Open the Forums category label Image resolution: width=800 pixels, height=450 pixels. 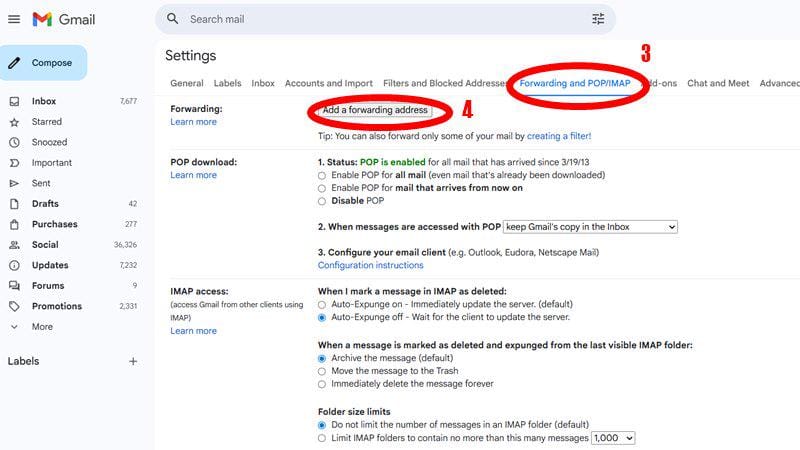tap(48, 286)
